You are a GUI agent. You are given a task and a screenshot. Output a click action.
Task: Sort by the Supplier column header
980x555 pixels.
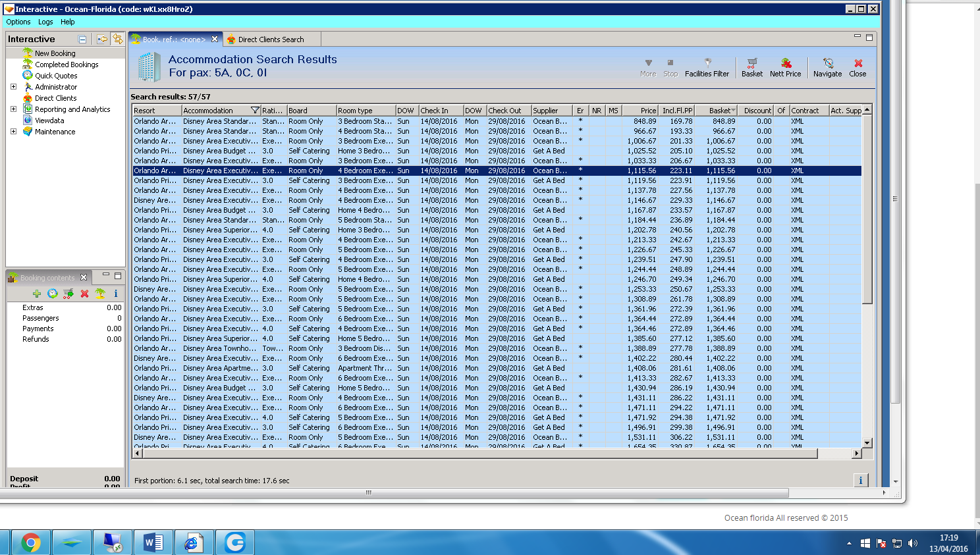[552, 111]
